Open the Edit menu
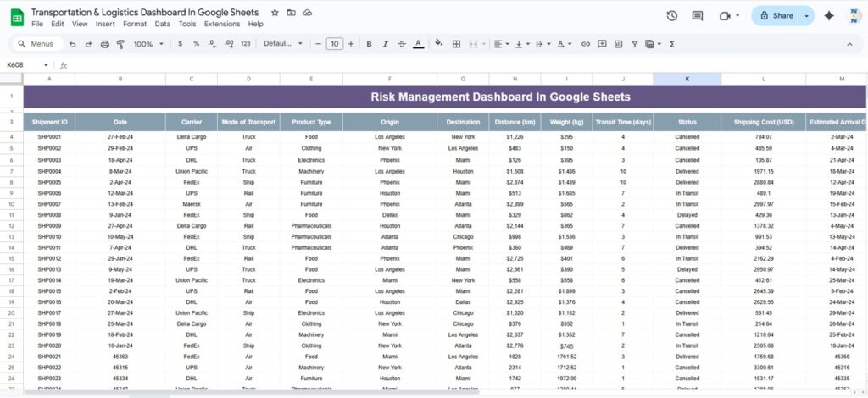Screen dimensions: 868x398 (57, 24)
